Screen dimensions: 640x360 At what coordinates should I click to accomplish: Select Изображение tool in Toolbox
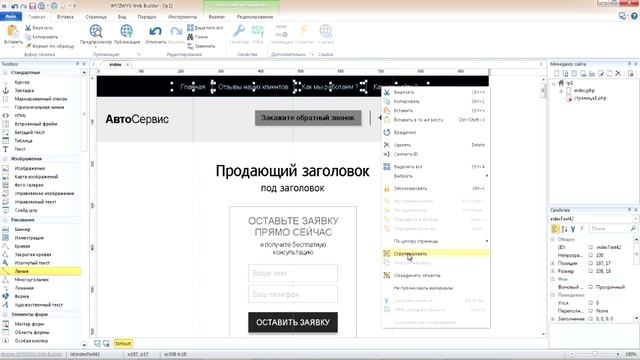pyautogui.click(x=29, y=168)
